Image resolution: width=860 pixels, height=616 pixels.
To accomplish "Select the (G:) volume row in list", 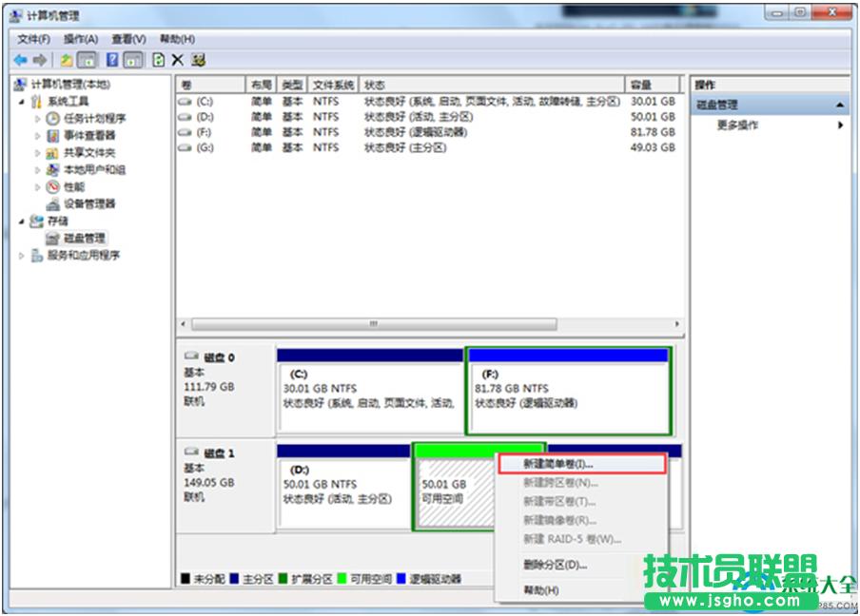I will (x=428, y=147).
